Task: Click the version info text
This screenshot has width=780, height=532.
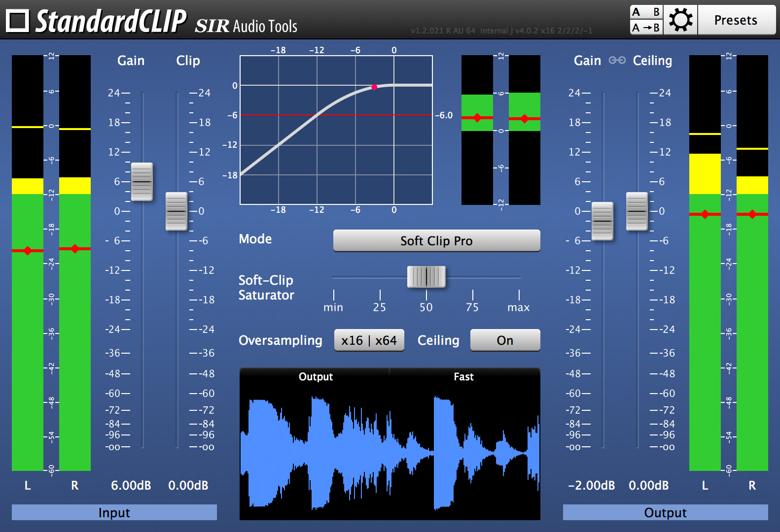Action: click(x=502, y=31)
